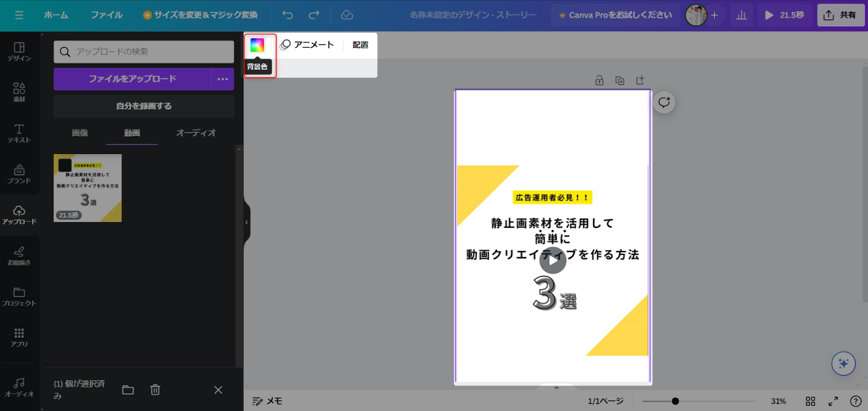Click the undo arrow icon

pos(288,15)
